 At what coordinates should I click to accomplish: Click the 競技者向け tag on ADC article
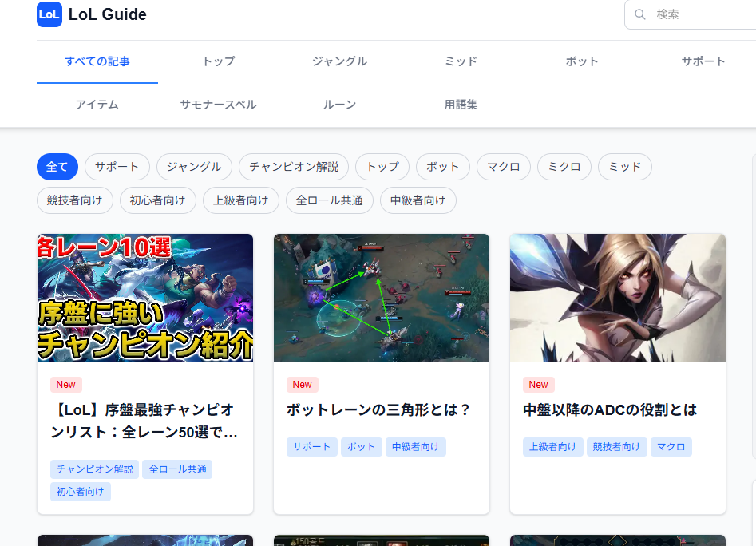pyautogui.click(x=616, y=447)
